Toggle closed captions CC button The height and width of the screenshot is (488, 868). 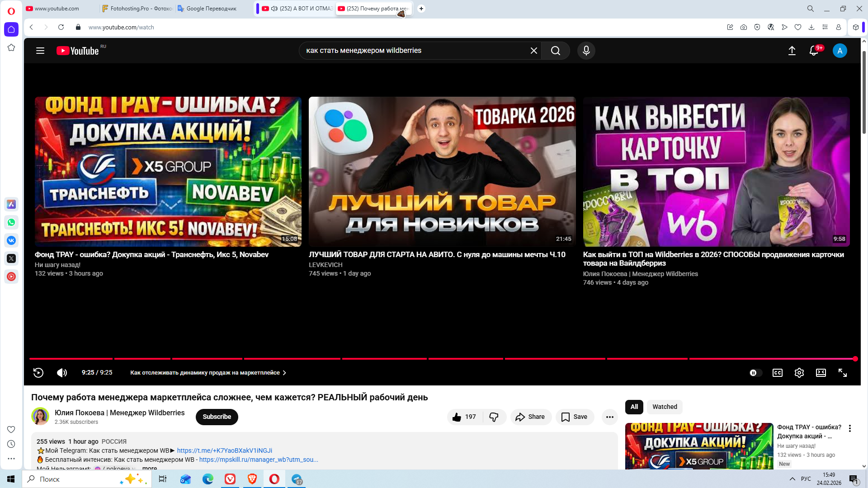[x=777, y=373]
